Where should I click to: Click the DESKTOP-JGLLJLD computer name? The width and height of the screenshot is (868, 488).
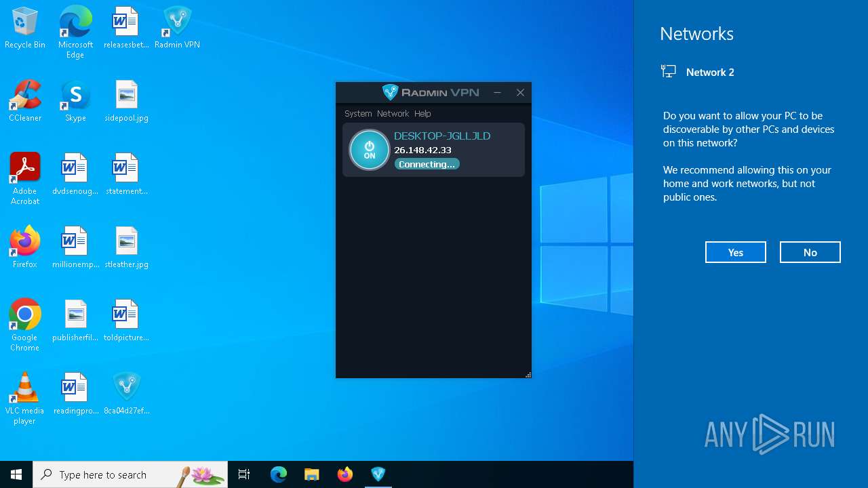(442, 136)
